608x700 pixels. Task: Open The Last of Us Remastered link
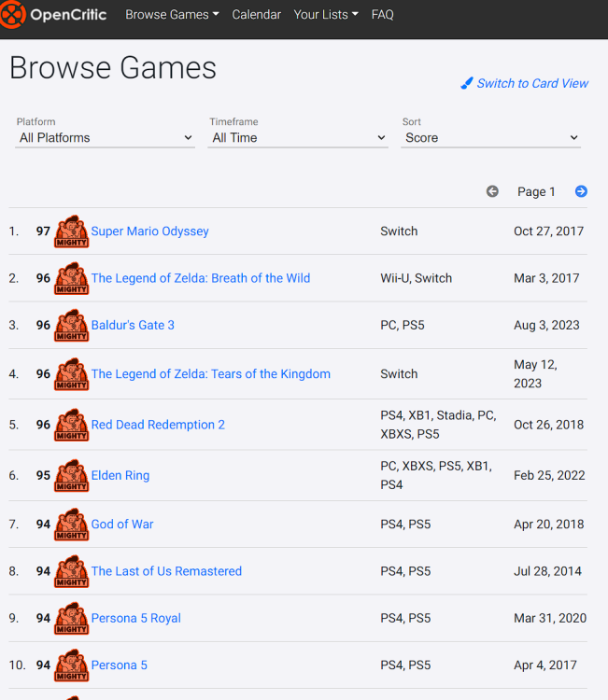tap(166, 571)
